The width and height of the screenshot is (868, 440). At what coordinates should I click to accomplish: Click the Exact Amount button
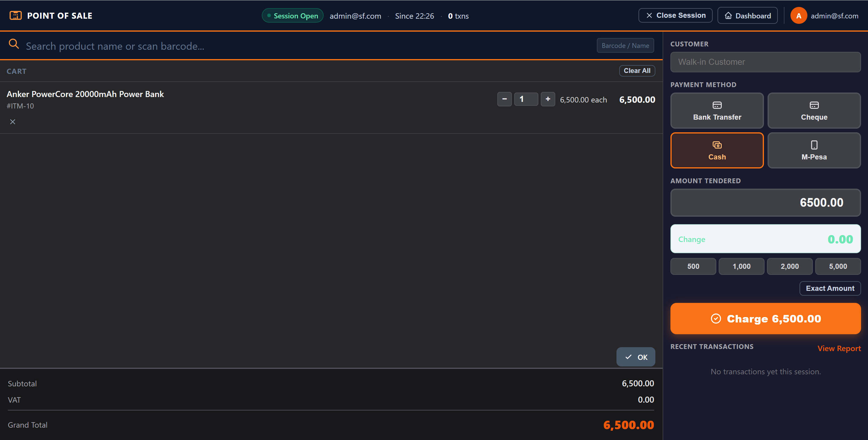point(830,288)
